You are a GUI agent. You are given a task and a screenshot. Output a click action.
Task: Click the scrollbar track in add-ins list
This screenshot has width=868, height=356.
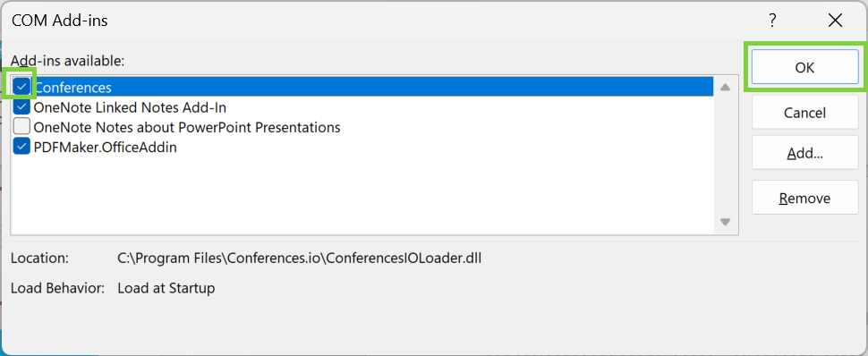coord(725,155)
